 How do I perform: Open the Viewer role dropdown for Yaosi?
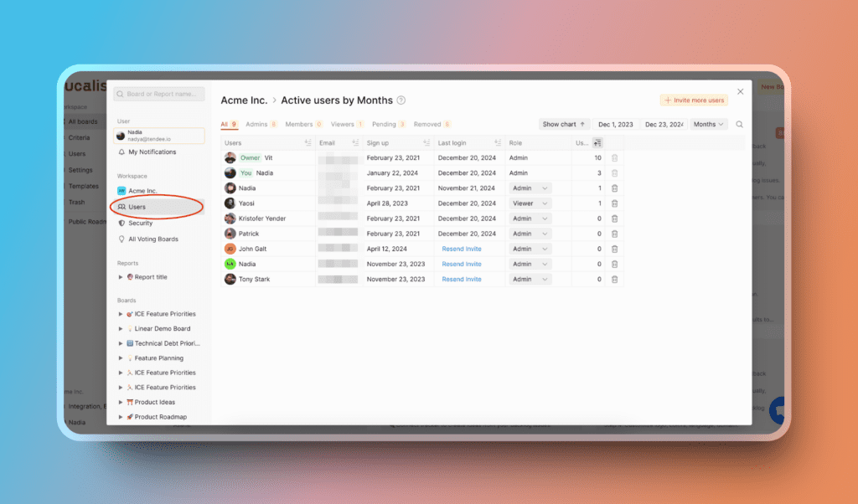click(x=530, y=203)
